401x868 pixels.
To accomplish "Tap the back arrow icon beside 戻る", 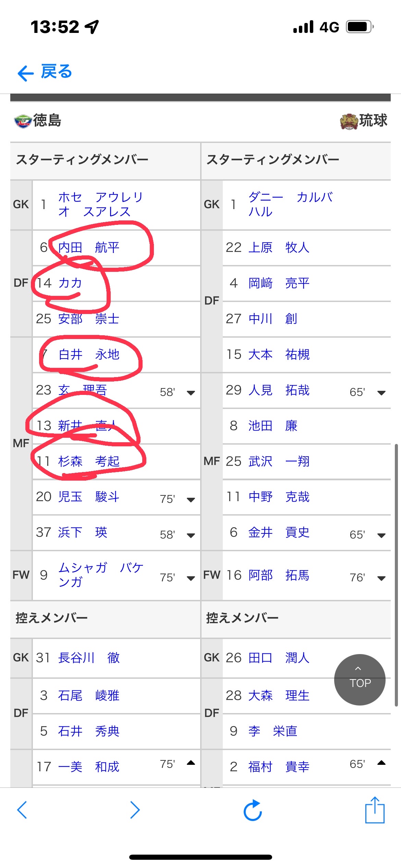I will [25, 73].
